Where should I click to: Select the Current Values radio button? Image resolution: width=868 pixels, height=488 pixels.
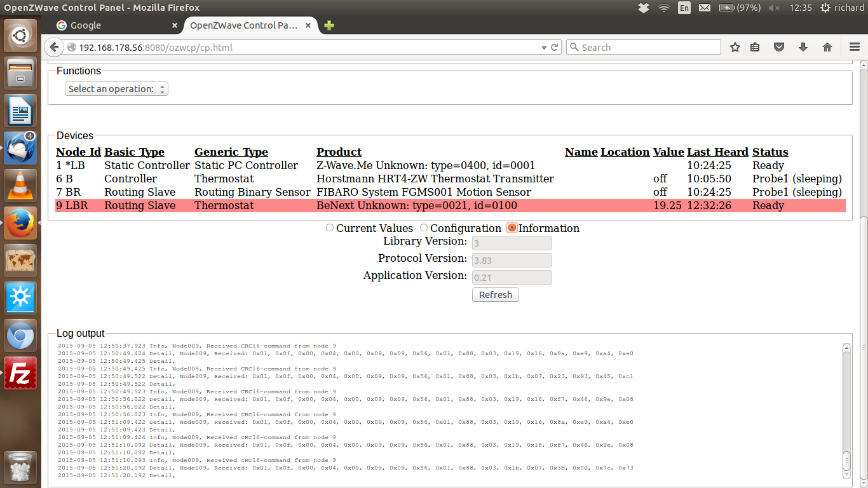(x=329, y=227)
